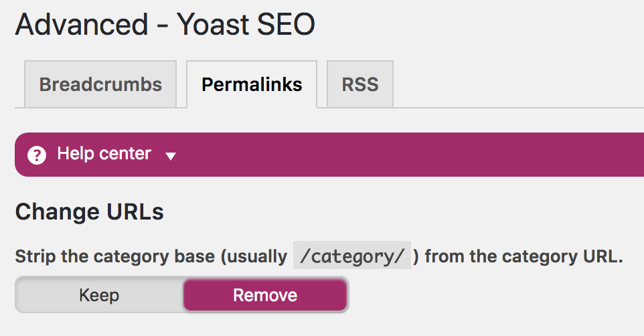Screen dimensions: 644x336
Task: Click the /category/ code snippet
Action: (x=352, y=256)
